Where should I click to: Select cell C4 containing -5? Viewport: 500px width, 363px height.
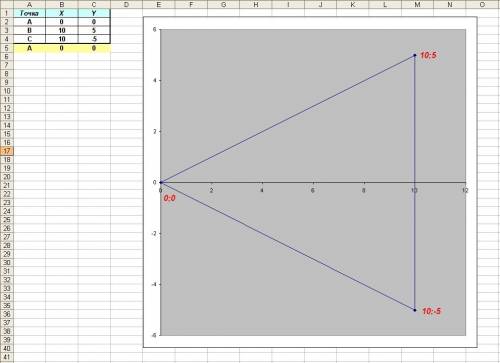(94, 39)
